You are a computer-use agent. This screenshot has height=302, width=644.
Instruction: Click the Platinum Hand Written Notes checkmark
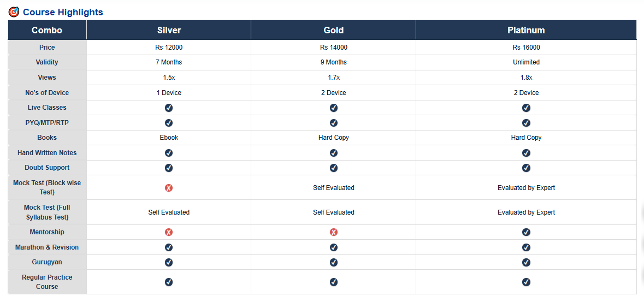[x=526, y=153]
